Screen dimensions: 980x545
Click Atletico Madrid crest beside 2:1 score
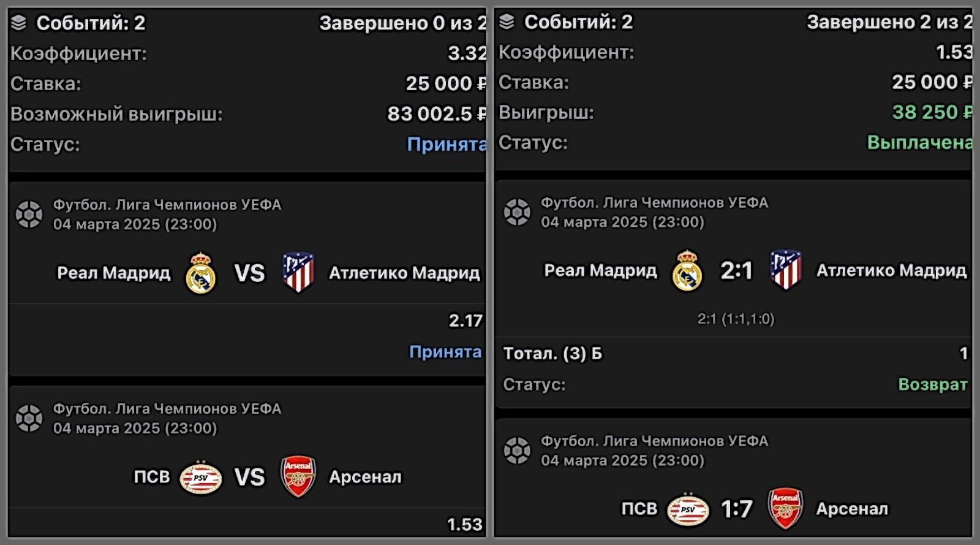pos(786,270)
